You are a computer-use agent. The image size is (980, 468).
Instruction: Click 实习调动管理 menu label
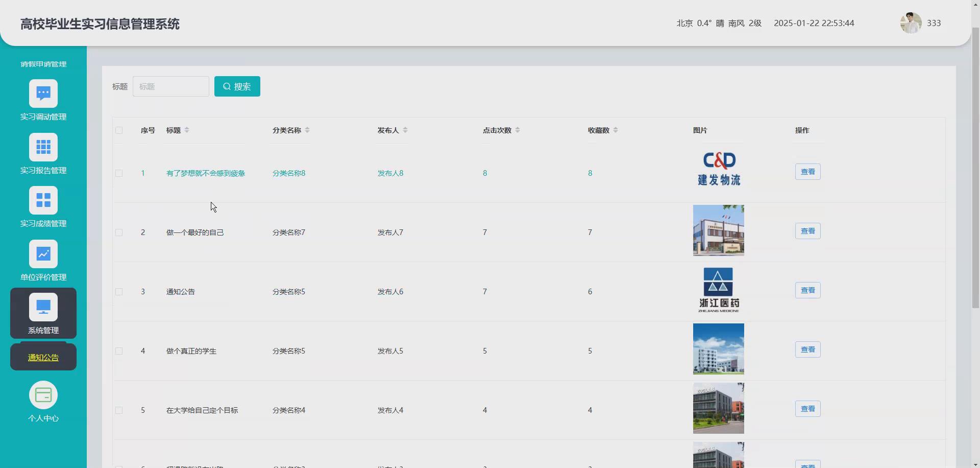point(43,116)
